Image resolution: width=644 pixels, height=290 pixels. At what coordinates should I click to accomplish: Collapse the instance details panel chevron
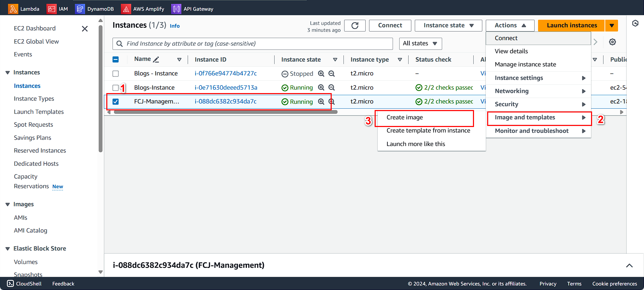click(x=629, y=265)
